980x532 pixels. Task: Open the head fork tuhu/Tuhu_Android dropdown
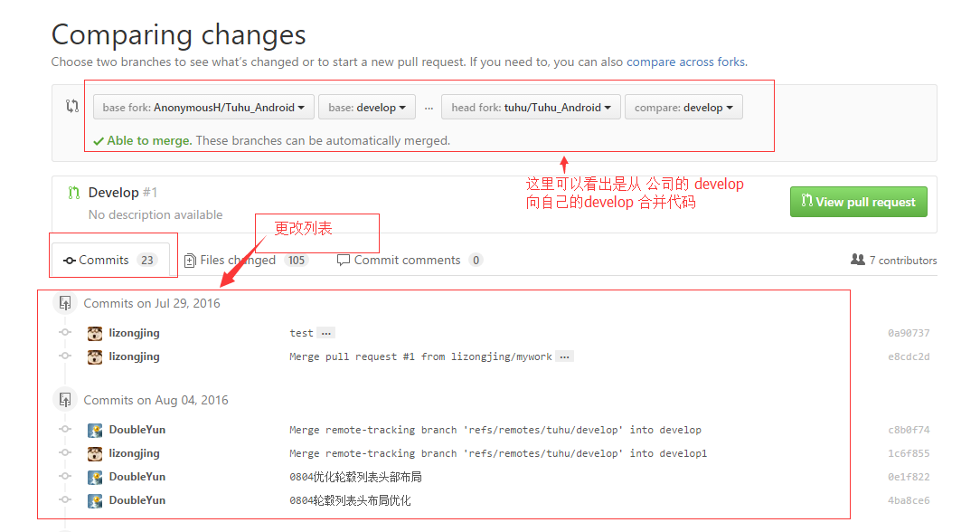click(531, 108)
